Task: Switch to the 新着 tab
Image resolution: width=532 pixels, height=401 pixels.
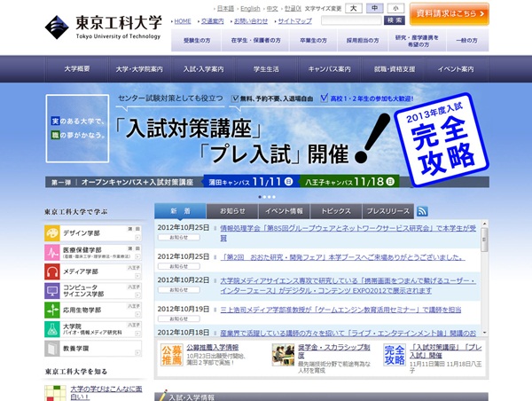Action: click(x=180, y=211)
